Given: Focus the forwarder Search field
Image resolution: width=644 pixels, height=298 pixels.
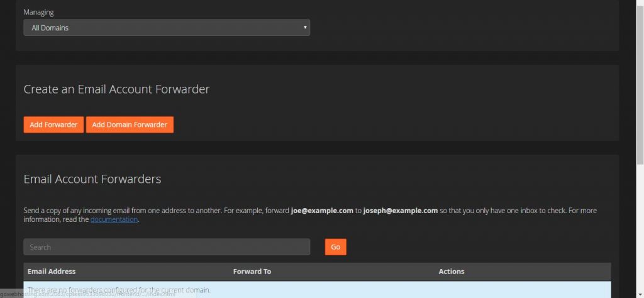Looking at the screenshot, I should tap(166, 247).
